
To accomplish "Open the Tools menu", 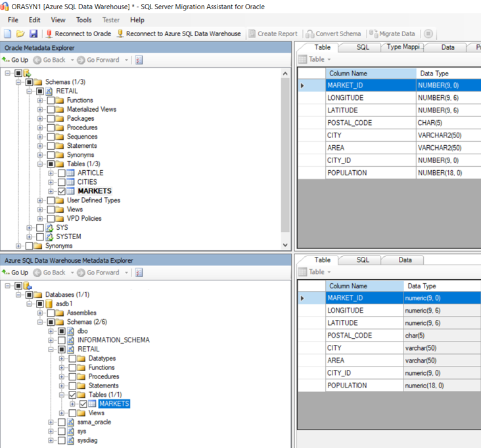I will pos(83,20).
